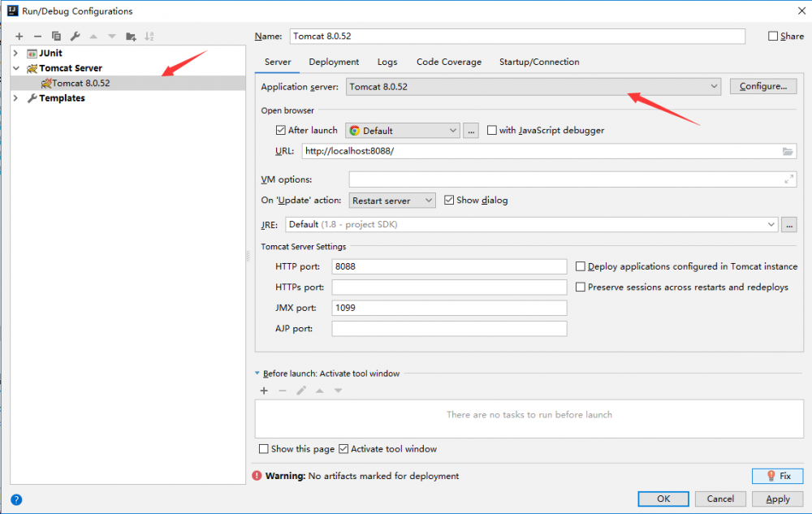Move before launch task down
The width and height of the screenshot is (812, 514).
click(338, 391)
